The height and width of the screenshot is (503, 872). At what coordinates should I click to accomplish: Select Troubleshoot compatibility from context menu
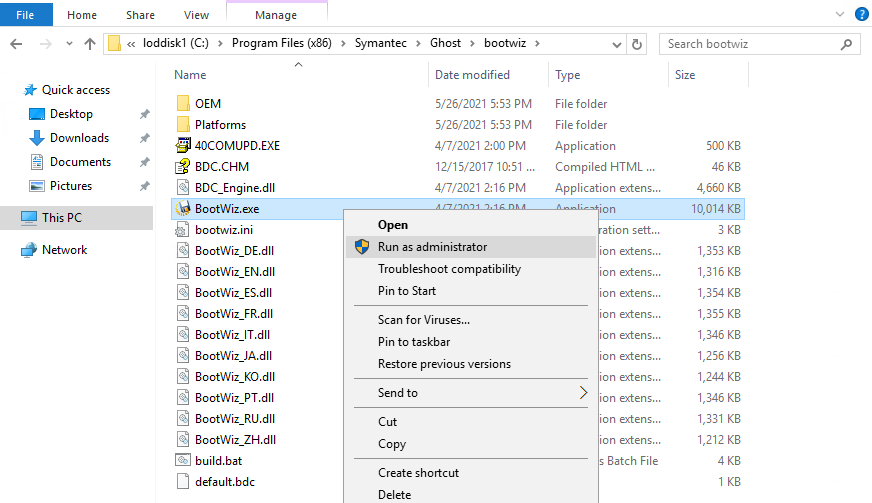449,269
